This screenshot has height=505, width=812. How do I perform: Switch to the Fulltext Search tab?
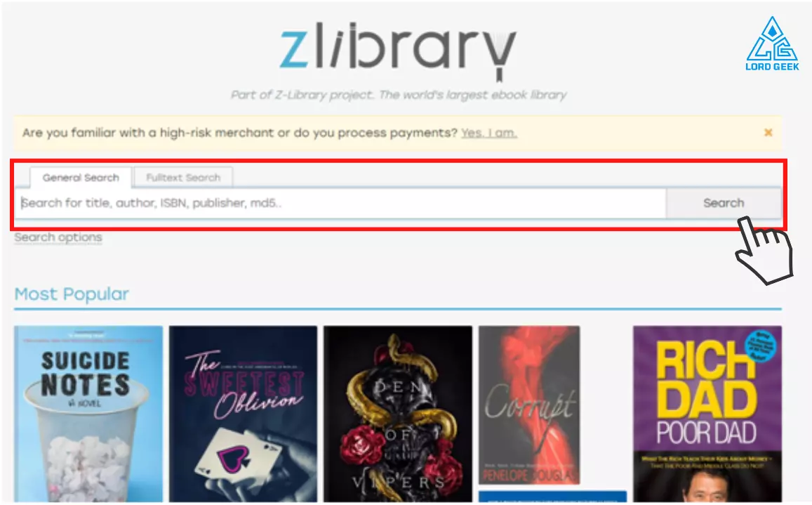coord(183,177)
